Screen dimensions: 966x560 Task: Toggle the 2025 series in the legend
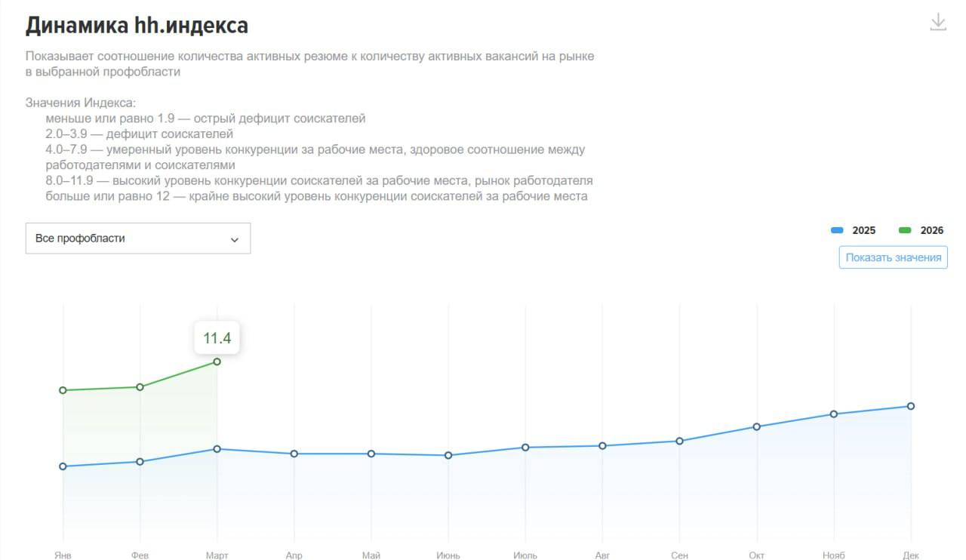854,230
